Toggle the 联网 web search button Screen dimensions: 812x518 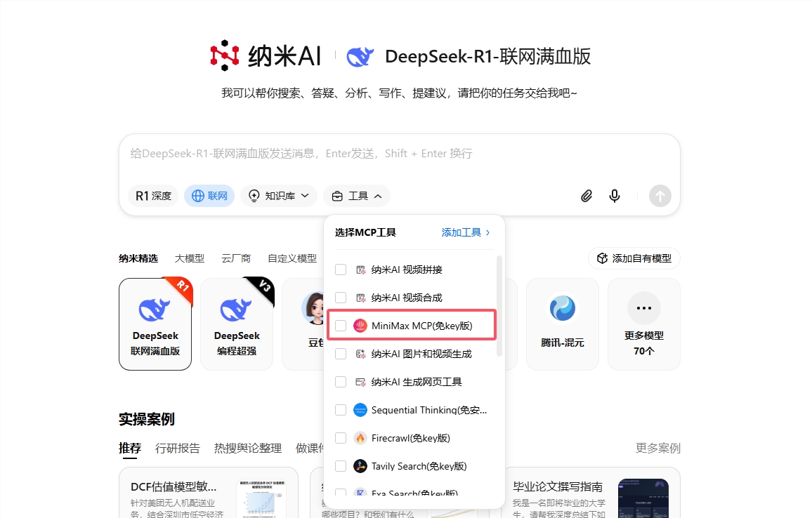[x=209, y=196]
